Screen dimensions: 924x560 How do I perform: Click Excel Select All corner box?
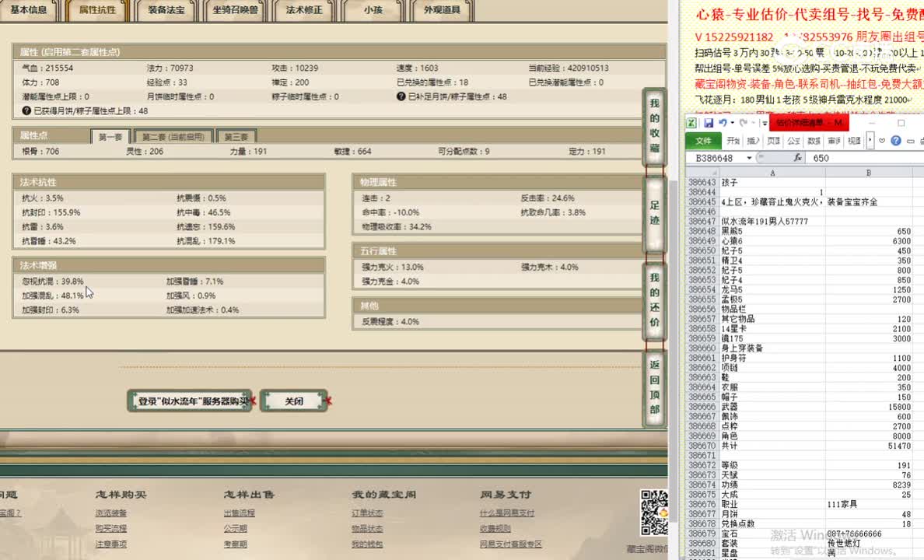pyautogui.click(x=702, y=173)
